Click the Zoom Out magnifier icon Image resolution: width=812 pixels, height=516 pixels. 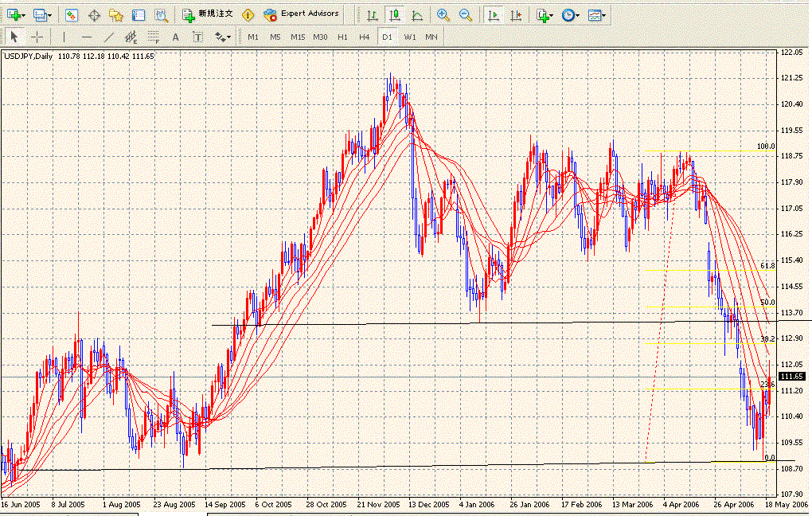click(x=465, y=14)
